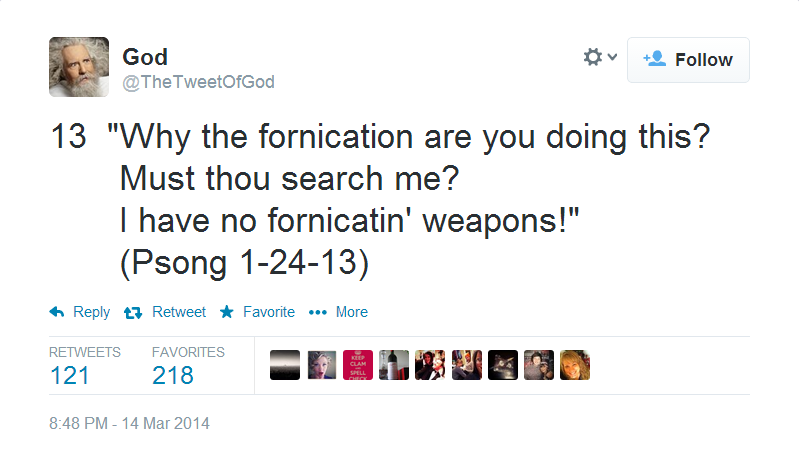Open the wine bottle avatar

pyautogui.click(x=394, y=365)
